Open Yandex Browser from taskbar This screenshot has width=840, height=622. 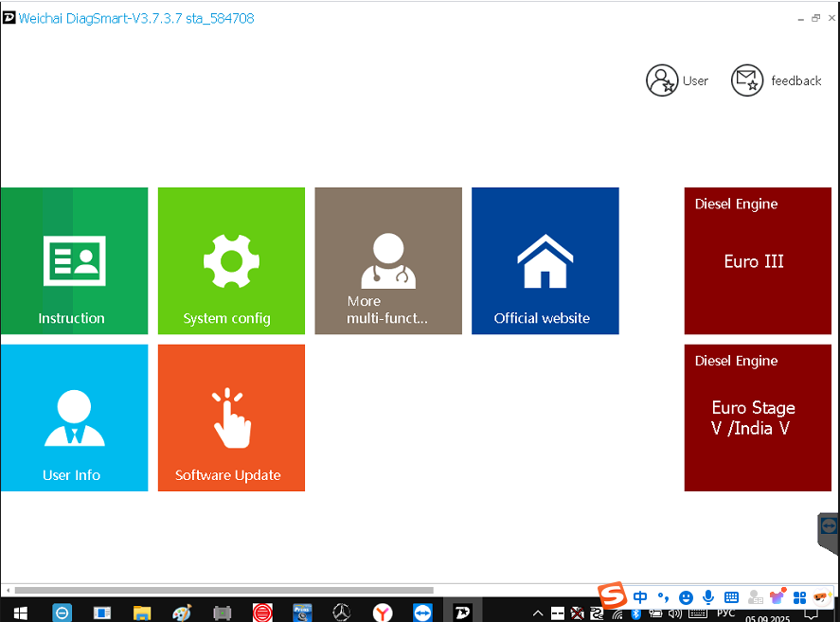click(x=383, y=613)
